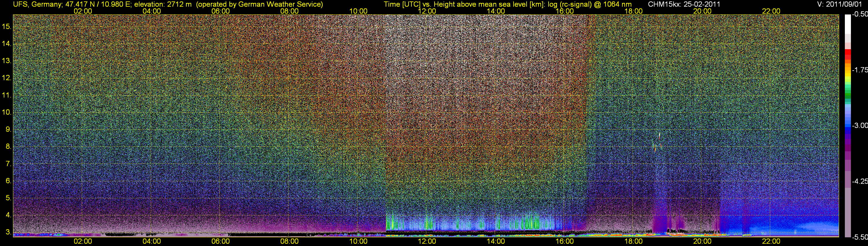This screenshot has height=246, width=868.
Task: Click the 14:00 label on the lower time axis
Action: [496, 241]
